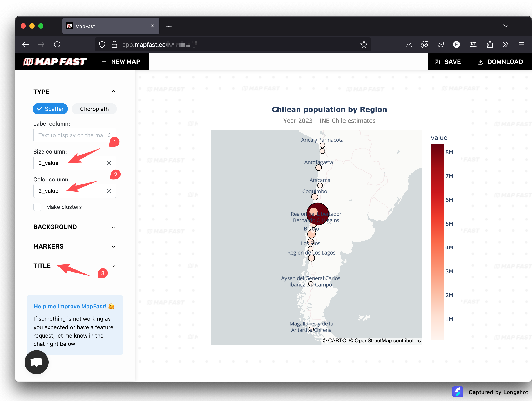Click the OpenStreetMap contributors attribution
532x401 pixels.
[385, 341]
